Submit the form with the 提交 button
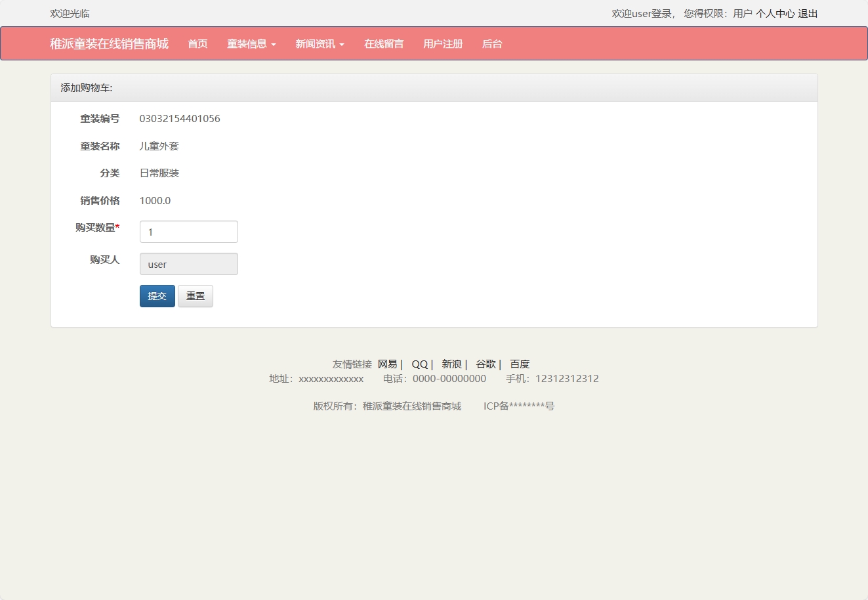The image size is (868, 600). [x=157, y=296]
